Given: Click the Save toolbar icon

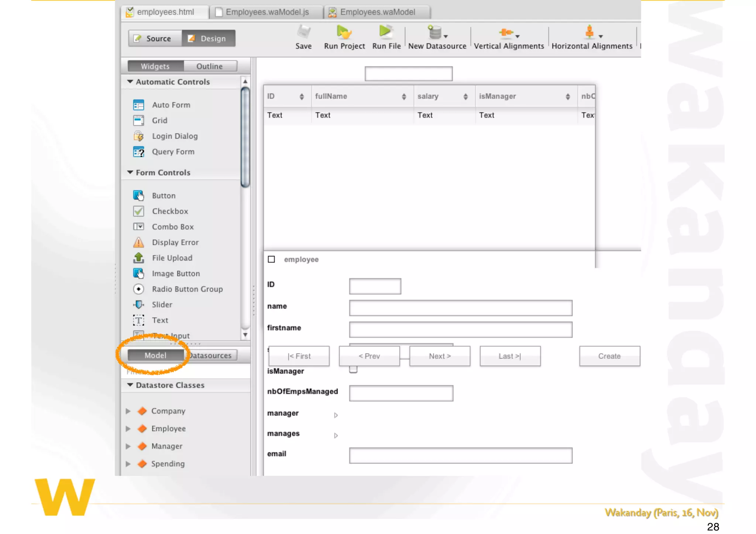Looking at the screenshot, I should click(303, 32).
